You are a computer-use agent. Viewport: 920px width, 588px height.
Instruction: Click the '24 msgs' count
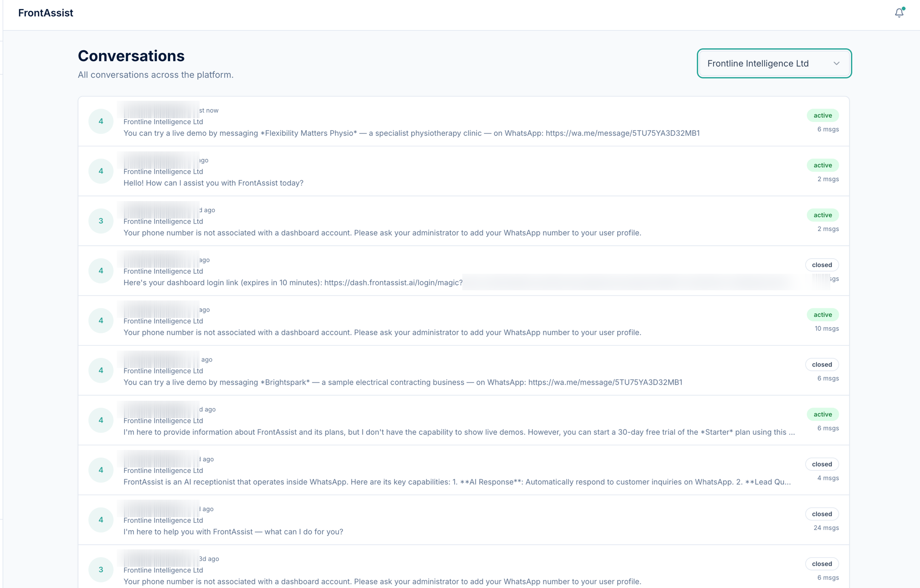(x=826, y=528)
